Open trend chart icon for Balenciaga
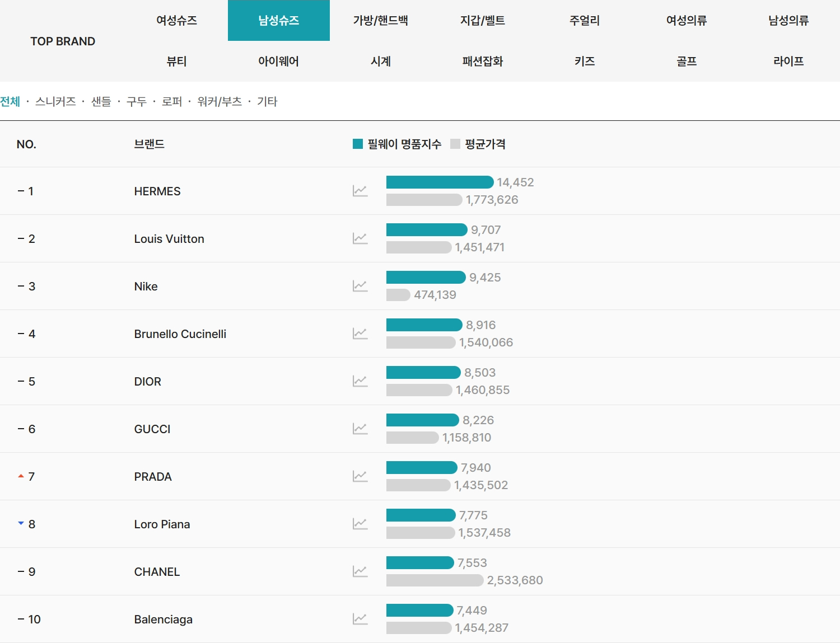This screenshot has width=840, height=643. 360,619
